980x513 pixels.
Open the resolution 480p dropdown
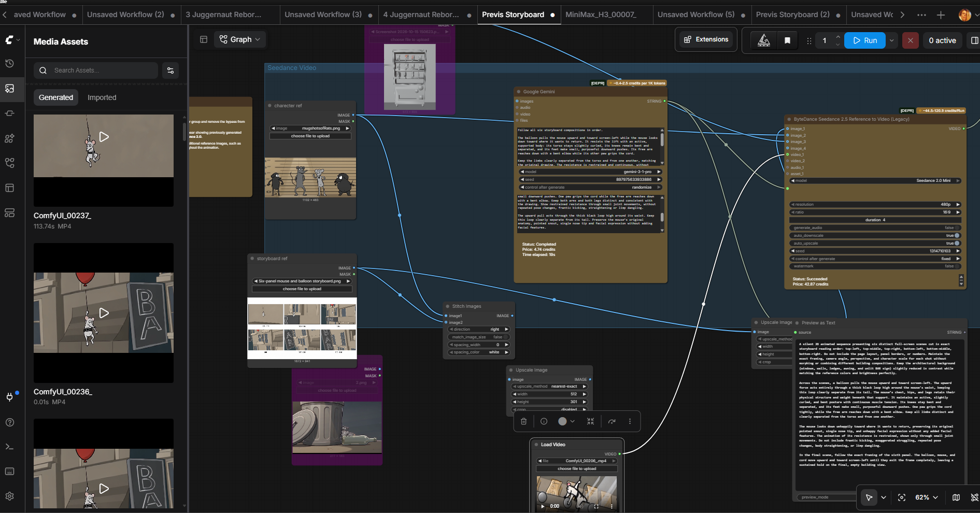[875, 205]
